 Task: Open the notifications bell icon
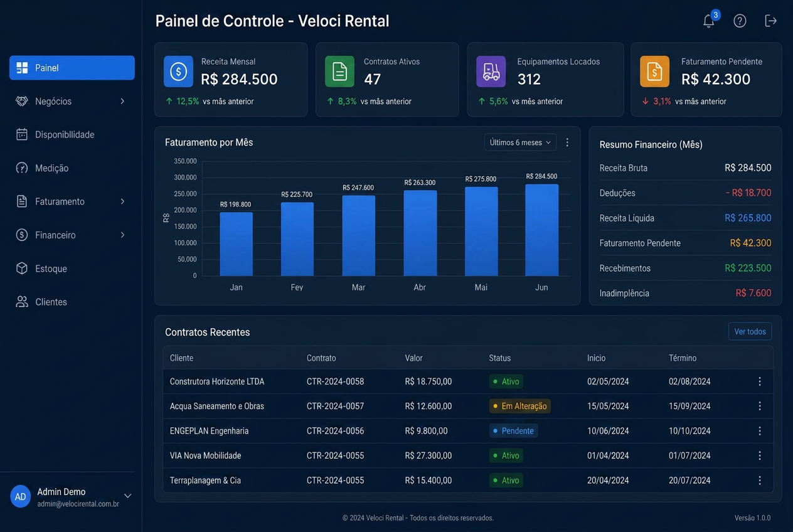pyautogui.click(x=709, y=21)
